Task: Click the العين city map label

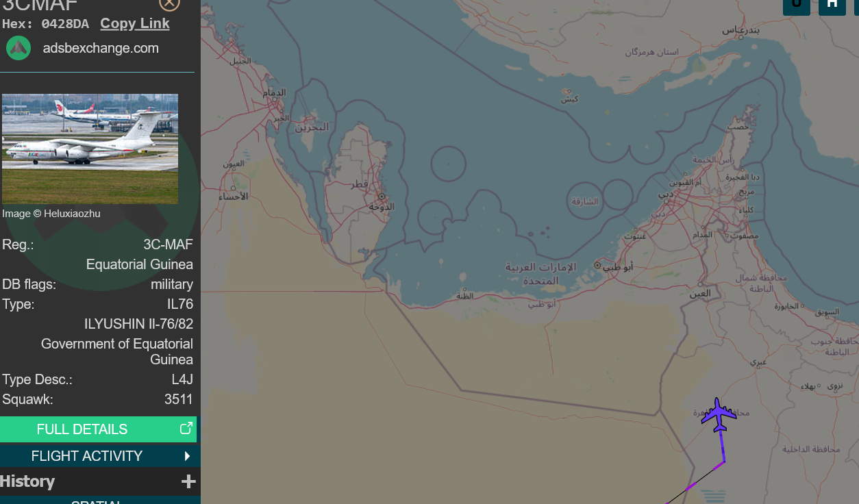Action: click(x=700, y=293)
